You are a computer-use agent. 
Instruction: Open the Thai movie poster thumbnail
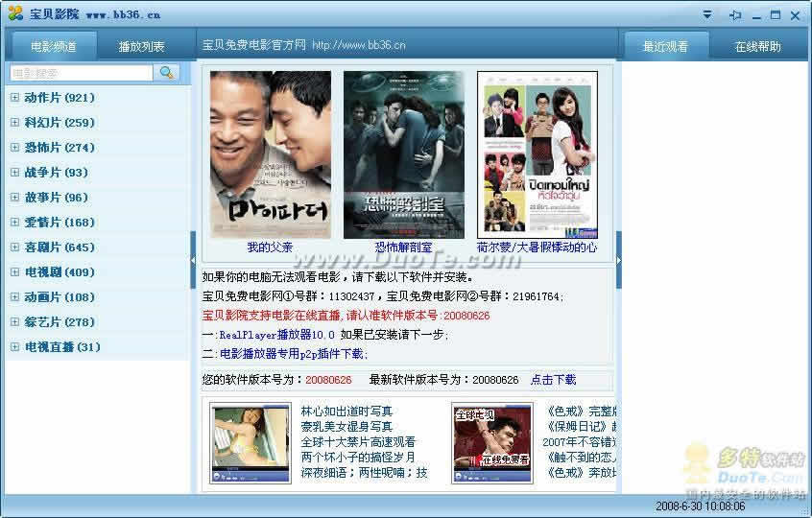tap(537, 154)
